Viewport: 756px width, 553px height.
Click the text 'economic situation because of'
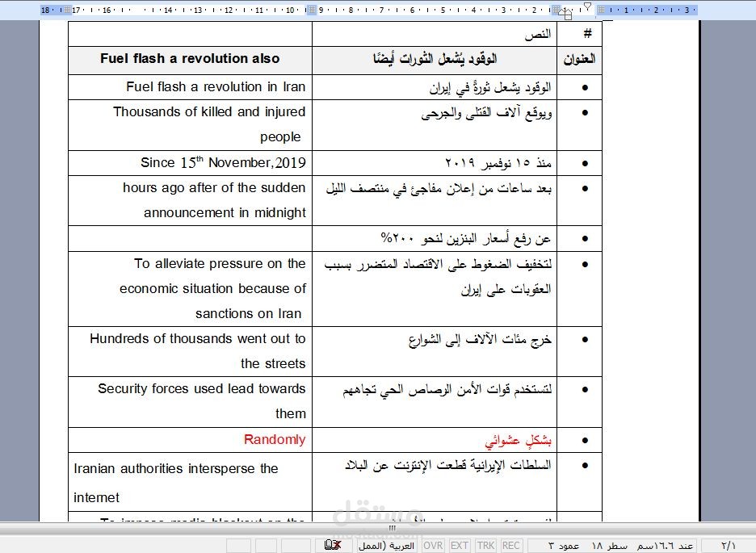(212, 288)
